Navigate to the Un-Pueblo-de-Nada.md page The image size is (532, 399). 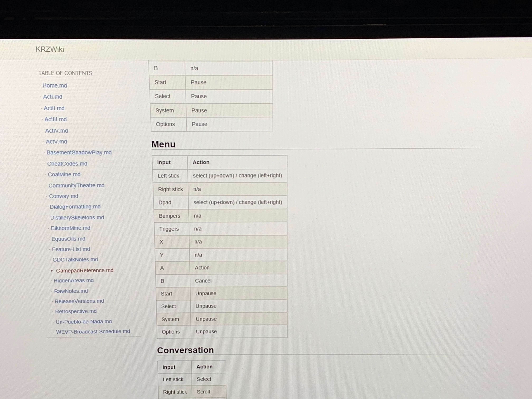click(84, 322)
